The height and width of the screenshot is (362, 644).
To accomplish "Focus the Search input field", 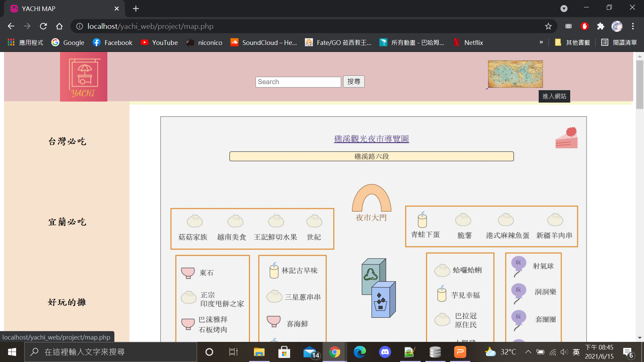I will 298,82.
